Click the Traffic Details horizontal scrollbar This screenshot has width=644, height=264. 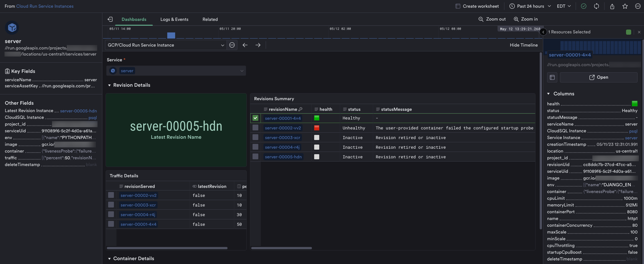pos(167,248)
